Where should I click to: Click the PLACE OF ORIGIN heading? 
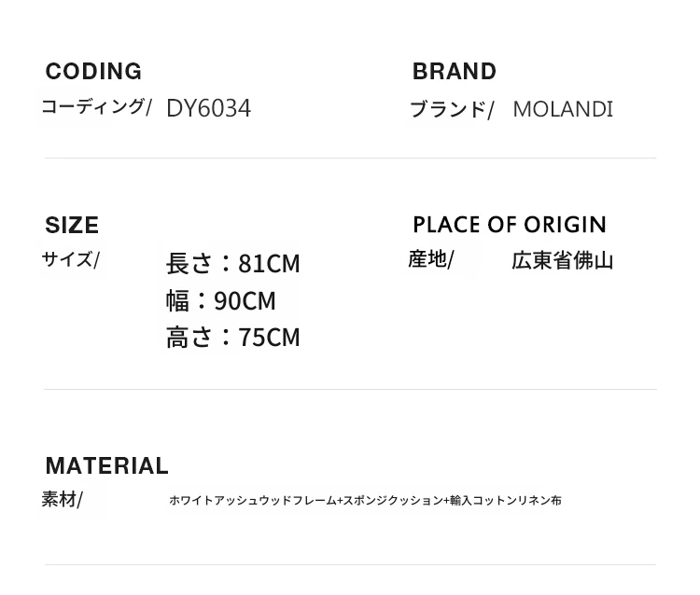point(510,225)
